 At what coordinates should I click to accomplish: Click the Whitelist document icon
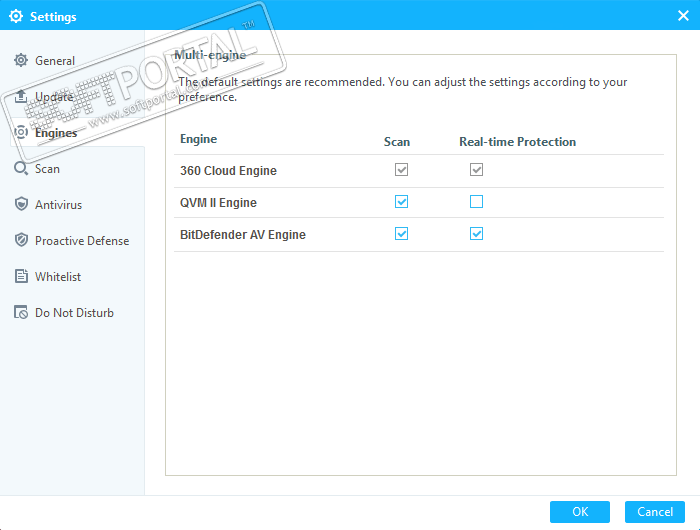tap(21, 276)
